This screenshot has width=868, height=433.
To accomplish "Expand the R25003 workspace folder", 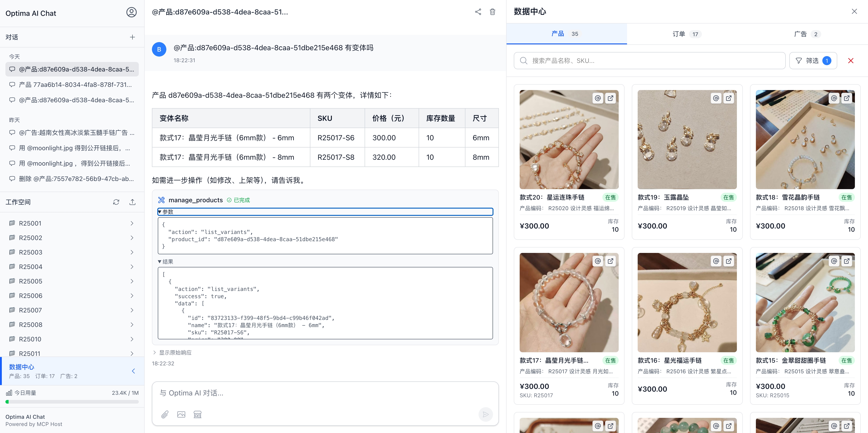I will coord(132,252).
